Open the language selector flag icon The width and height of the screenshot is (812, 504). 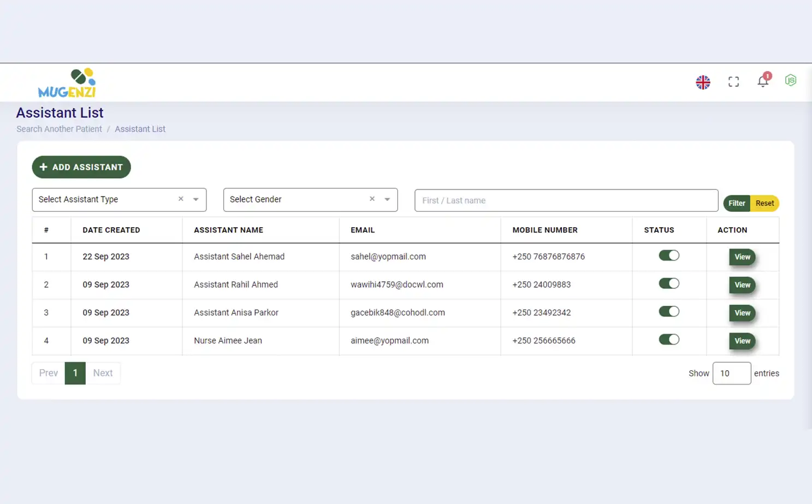703,81
